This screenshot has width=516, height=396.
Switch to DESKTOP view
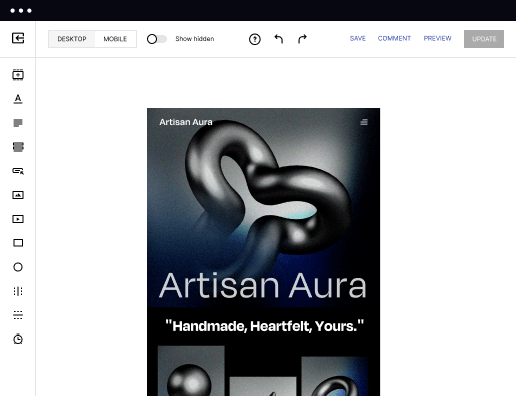72,39
